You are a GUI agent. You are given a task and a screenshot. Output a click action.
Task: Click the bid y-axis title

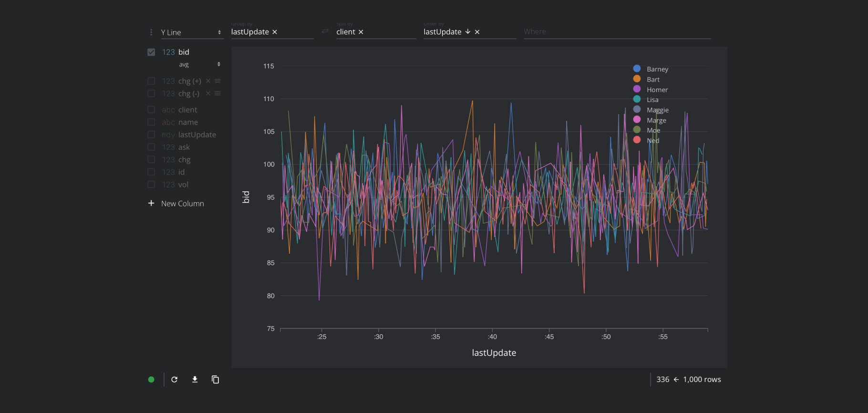point(246,197)
